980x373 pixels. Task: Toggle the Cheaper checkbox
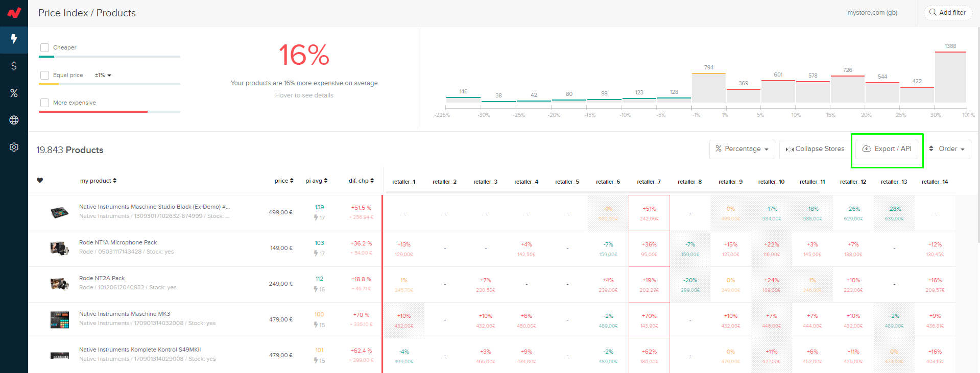[x=45, y=47]
